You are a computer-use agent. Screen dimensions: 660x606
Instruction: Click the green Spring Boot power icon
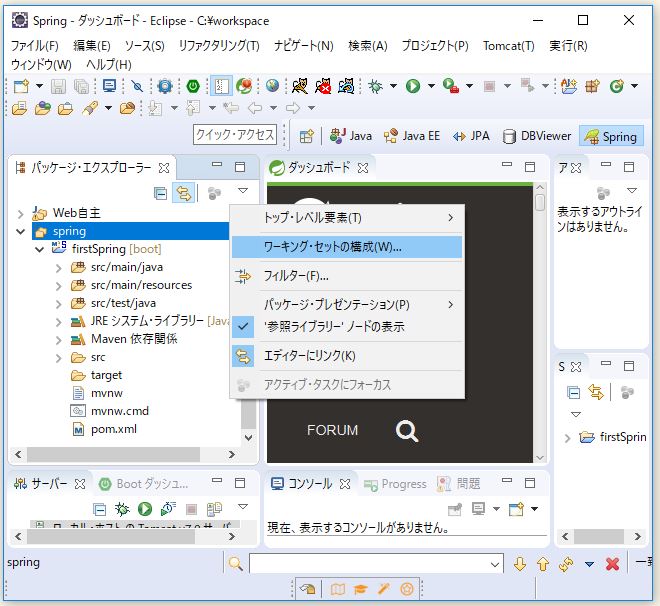pos(193,86)
